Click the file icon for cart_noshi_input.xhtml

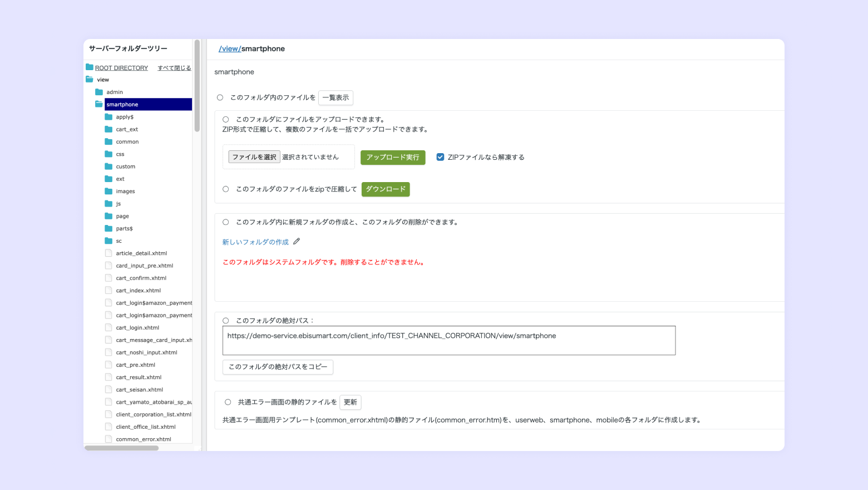point(108,352)
